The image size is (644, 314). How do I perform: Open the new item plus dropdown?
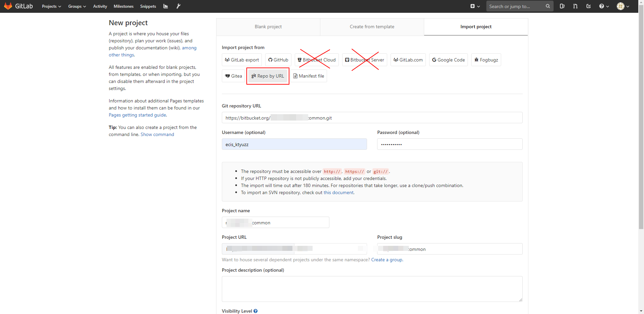pyautogui.click(x=475, y=6)
